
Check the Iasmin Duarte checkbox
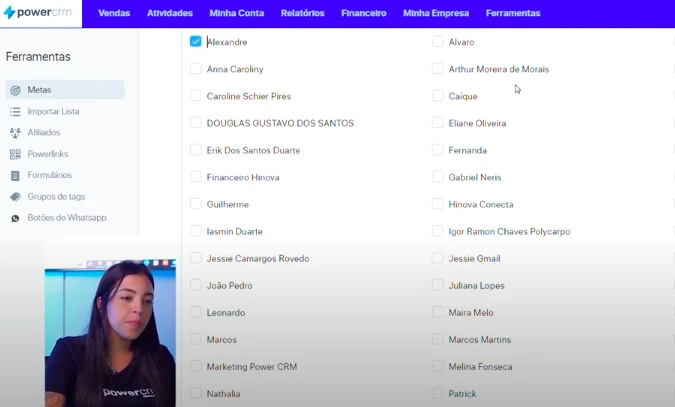[x=195, y=231]
